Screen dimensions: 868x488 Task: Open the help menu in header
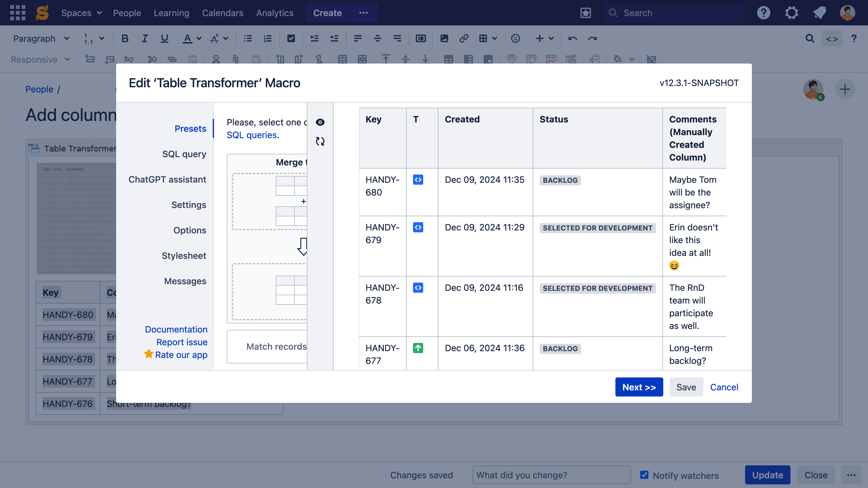[x=764, y=13]
